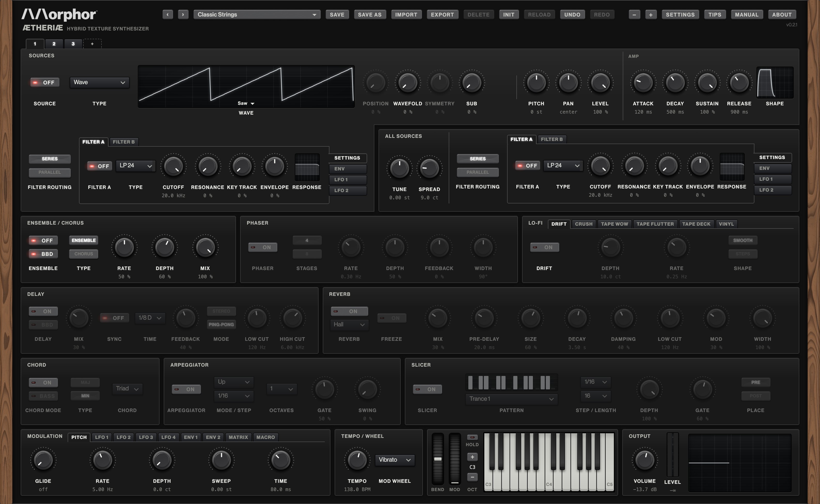
Task: Toggle the Source OFF switch
Action: tap(45, 82)
